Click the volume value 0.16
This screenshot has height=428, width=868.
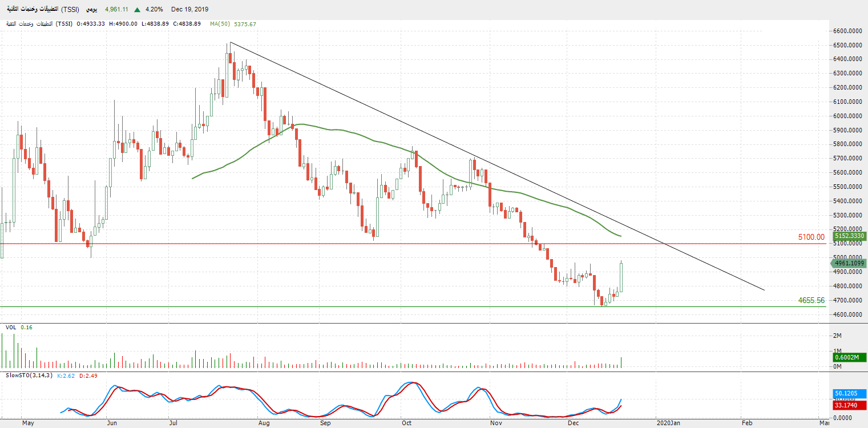pos(26,328)
